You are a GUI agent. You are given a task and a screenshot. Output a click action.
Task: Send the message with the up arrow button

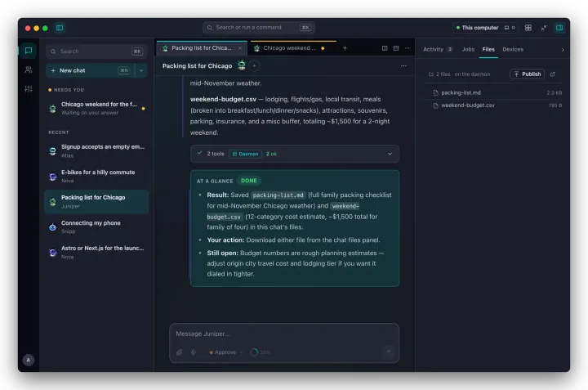(389, 352)
